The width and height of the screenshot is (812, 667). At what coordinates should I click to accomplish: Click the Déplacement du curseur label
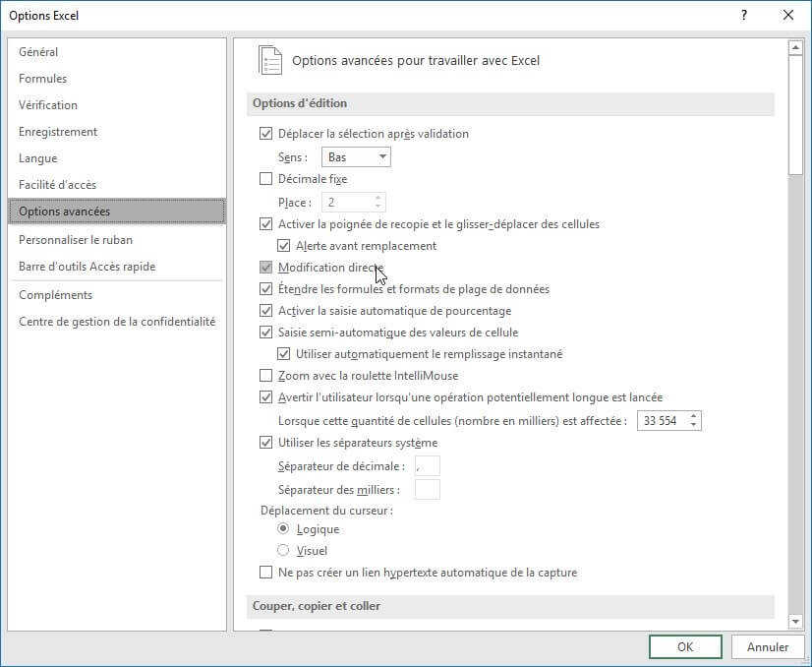coord(326,511)
